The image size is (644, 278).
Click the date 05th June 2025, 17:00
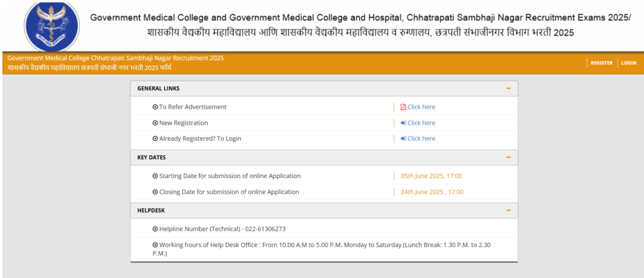coord(431,175)
